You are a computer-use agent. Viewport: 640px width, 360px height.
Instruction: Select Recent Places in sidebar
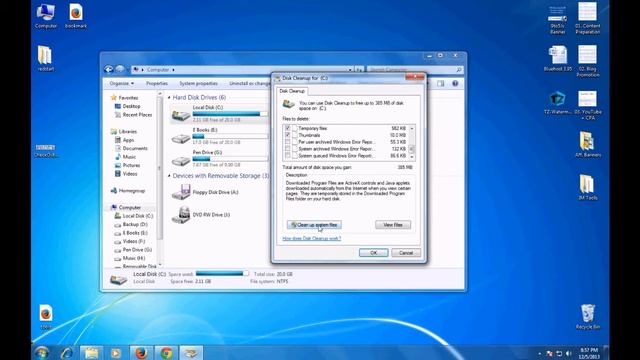[x=137, y=115]
